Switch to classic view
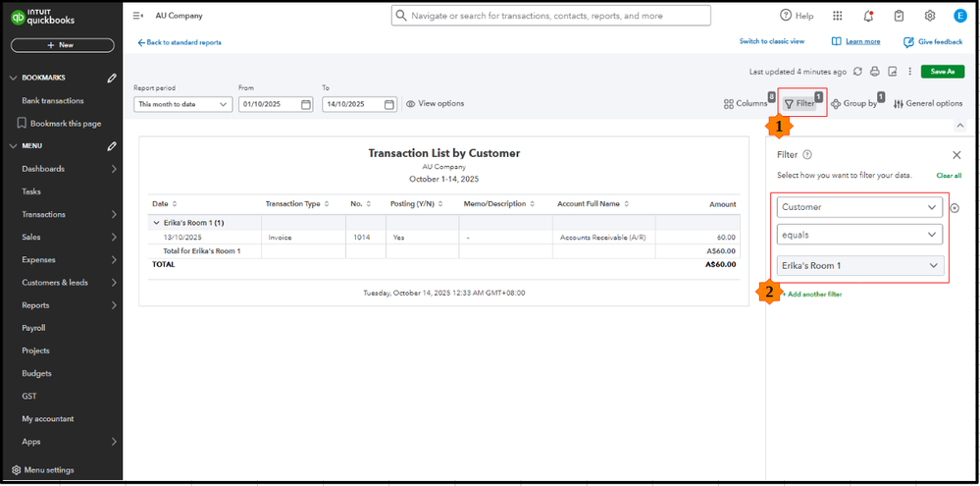The height and width of the screenshot is (486, 980). pyautogui.click(x=772, y=41)
